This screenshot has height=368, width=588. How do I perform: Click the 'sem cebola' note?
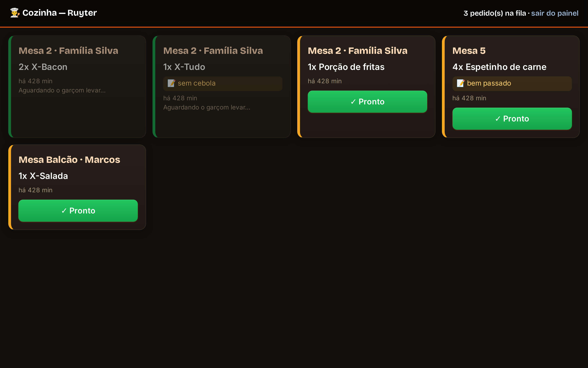(x=197, y=83)
